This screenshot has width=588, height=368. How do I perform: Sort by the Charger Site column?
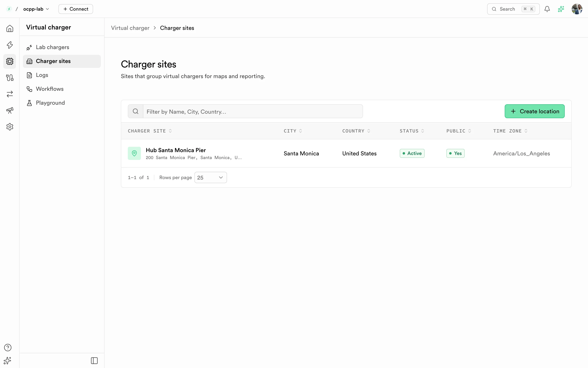pyautogui.click(x=150, y=131)
